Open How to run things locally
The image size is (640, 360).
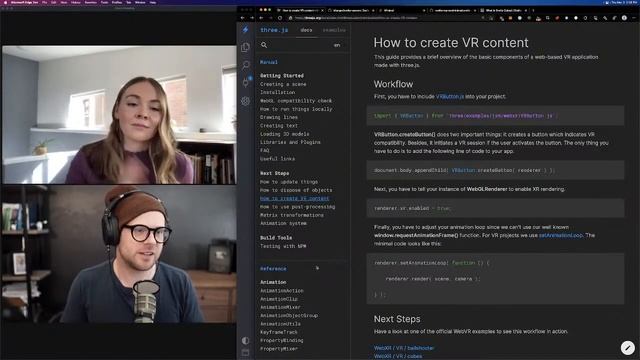click(x=296, y=109)
